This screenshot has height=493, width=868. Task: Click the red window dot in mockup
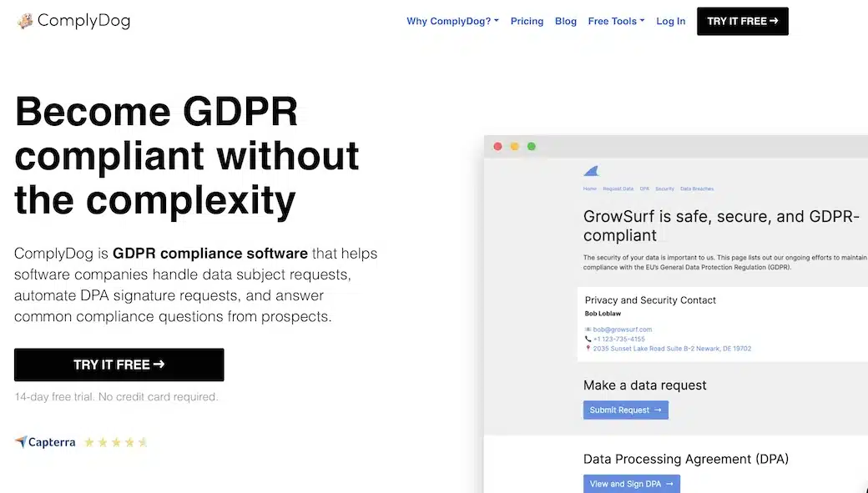498,147
